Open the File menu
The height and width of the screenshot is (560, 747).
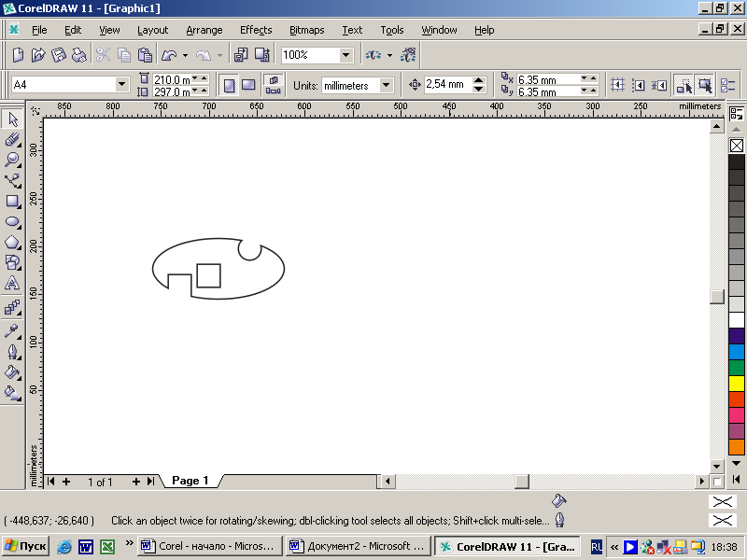[x=39, y=30]
